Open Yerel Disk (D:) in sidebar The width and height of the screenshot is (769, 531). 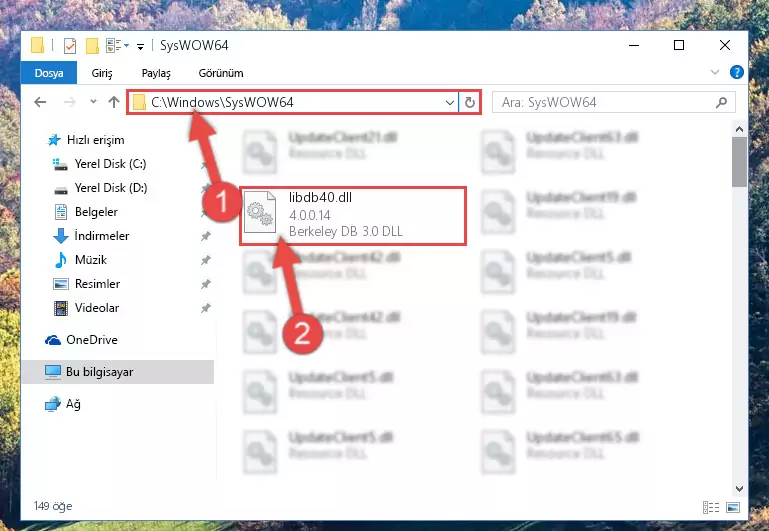(111, 188)
